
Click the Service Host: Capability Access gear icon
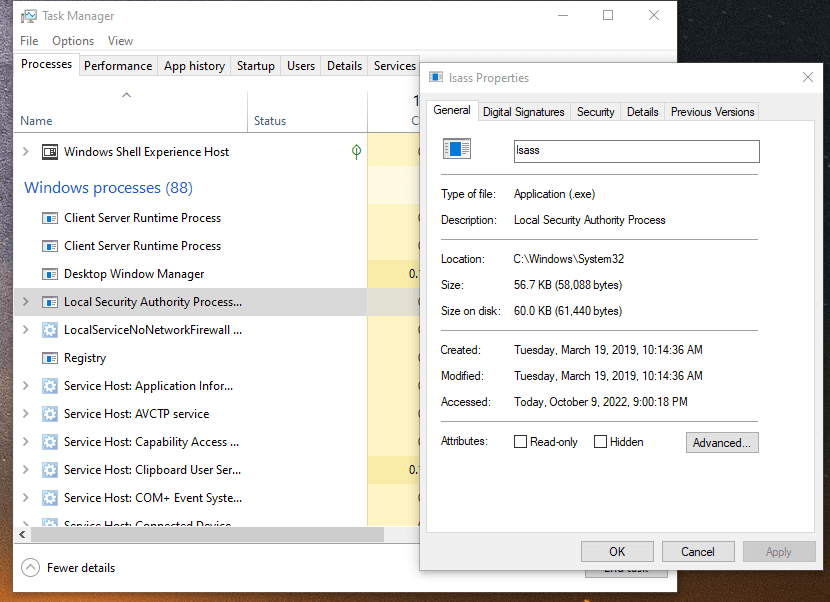50,442
